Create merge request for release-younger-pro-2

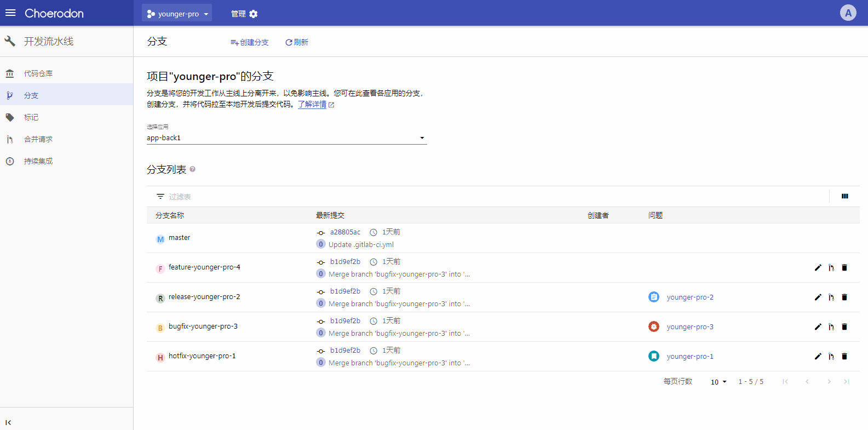831,297
